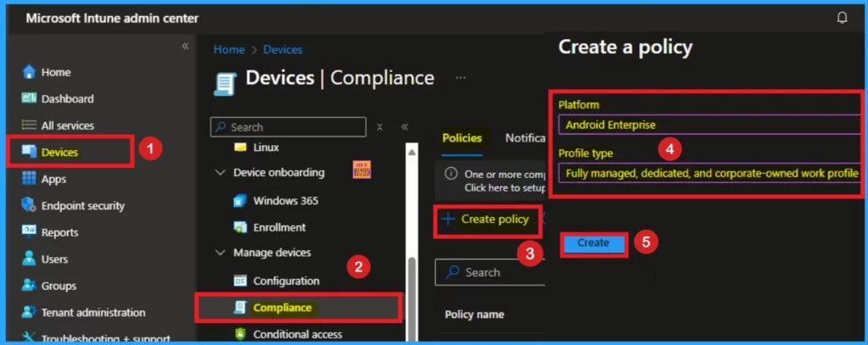868x345 pixels.
Task: Click the blade menu Search field
Action: [288, 127]
